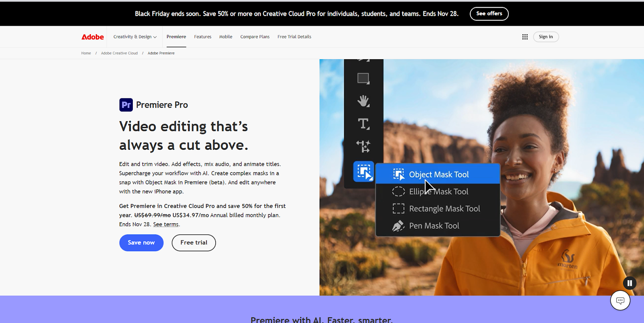Open Compare Plans page

click(255, 37)
